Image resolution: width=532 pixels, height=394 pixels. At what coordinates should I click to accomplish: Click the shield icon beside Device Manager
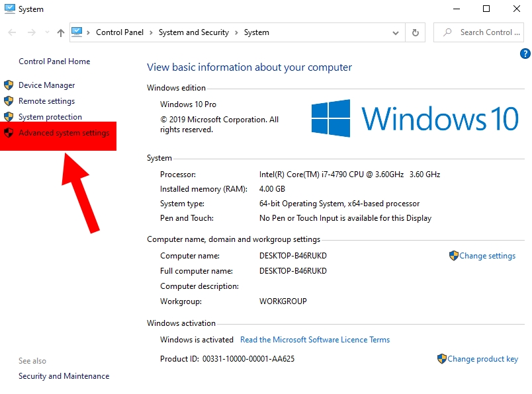9,85
